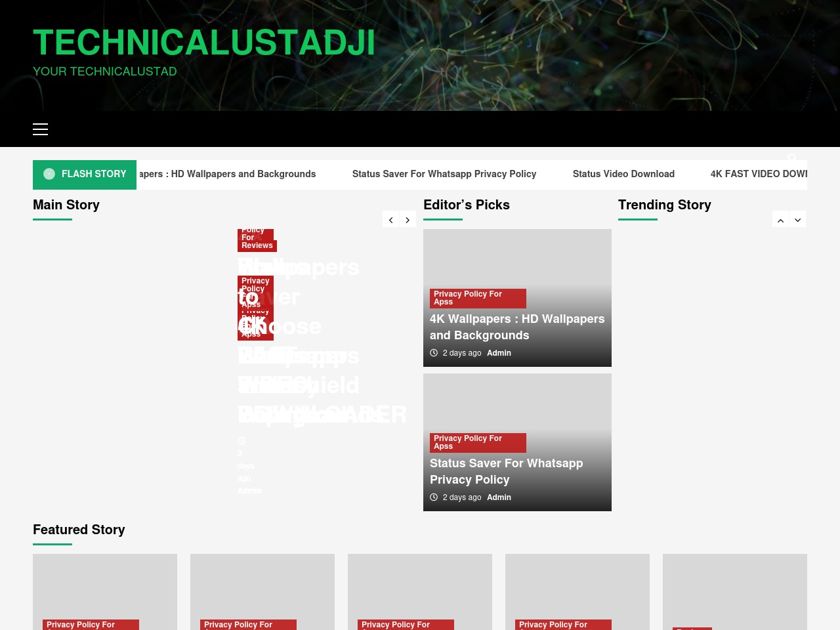Go to previous Main Story slide

pyautogui.click(x=390, y=220)
